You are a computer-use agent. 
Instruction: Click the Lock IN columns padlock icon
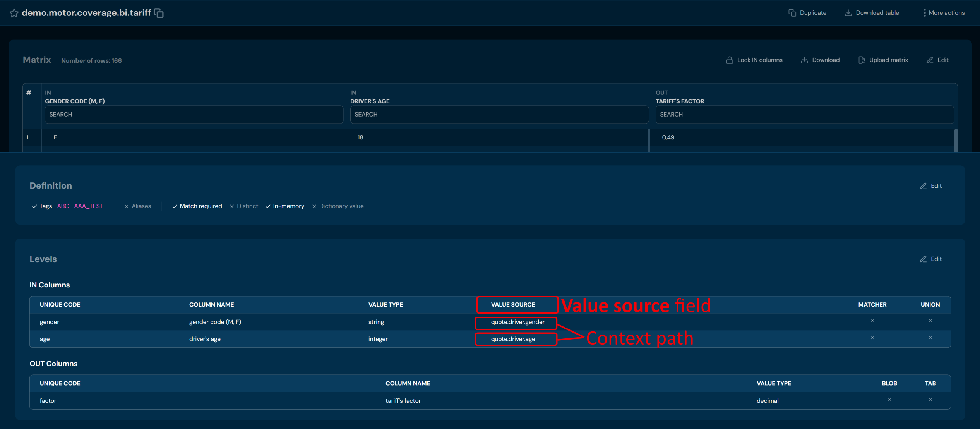click(729, 60)
